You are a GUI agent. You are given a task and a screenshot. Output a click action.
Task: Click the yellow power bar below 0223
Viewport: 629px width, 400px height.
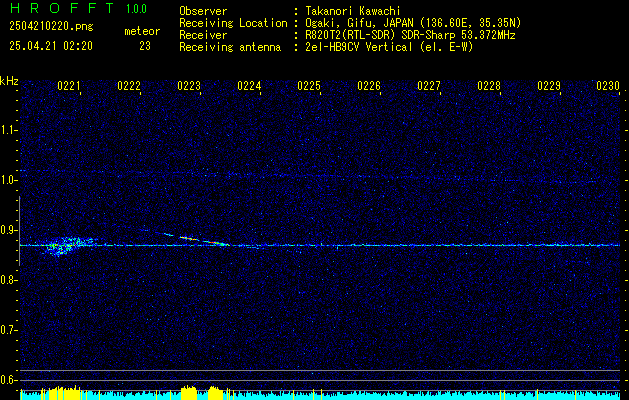(189, 393)
